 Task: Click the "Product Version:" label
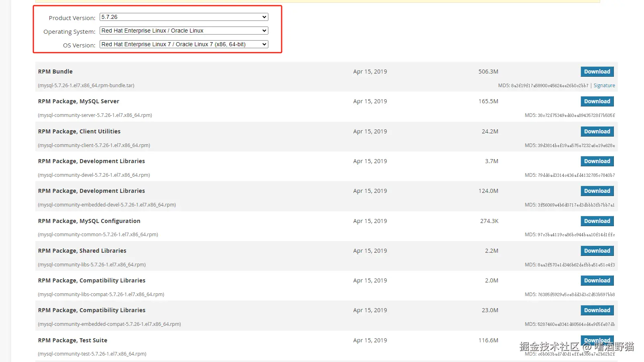(x=72, y=18)
